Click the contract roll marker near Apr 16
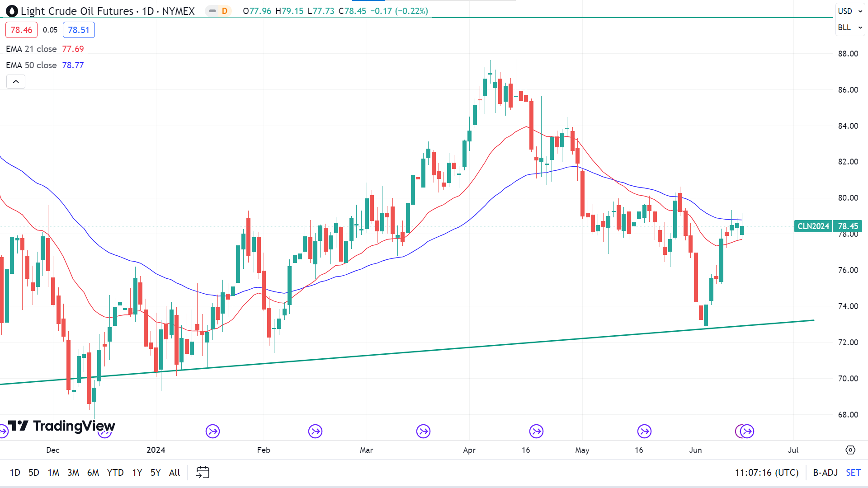Image resolution: width=868 pixels, height=488 pixels. [536, 431]
